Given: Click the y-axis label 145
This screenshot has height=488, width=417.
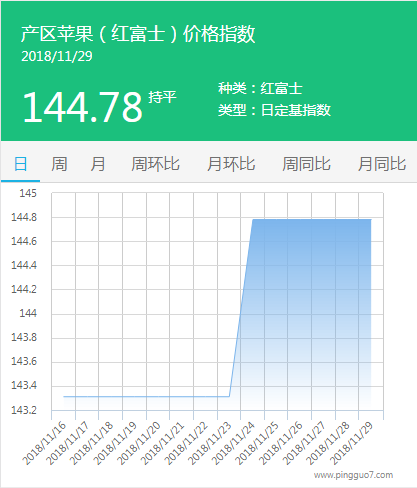Looking at the screenshot, I should (28, 193).
